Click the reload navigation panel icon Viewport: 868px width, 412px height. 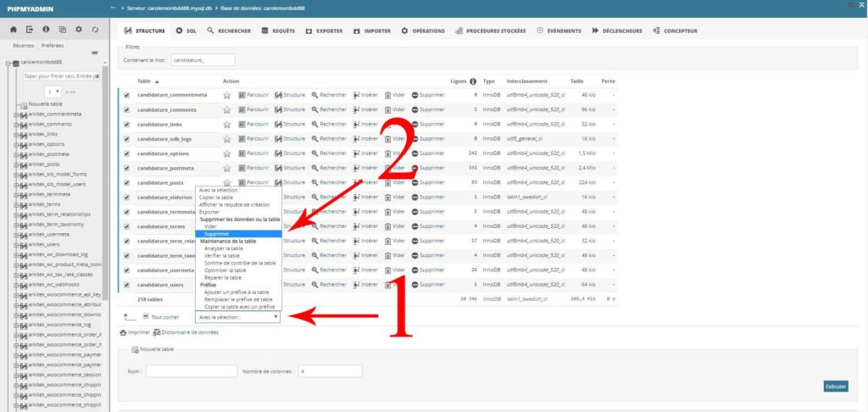click(x=94, y=30)
